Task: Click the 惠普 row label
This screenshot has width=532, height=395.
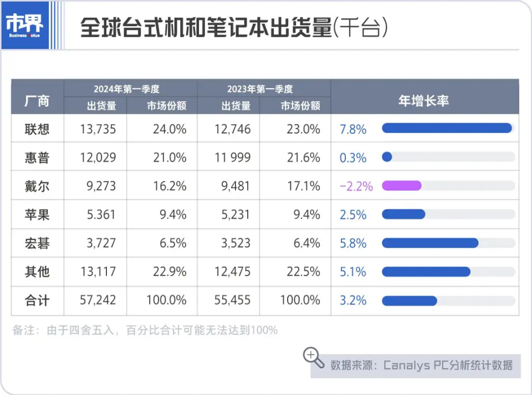Action: point(37,158)
